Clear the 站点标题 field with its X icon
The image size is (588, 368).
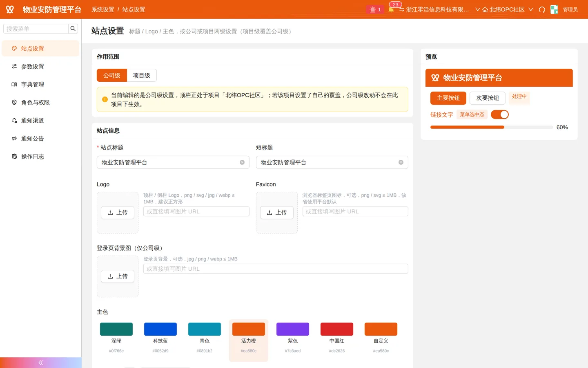pos(242,162)
